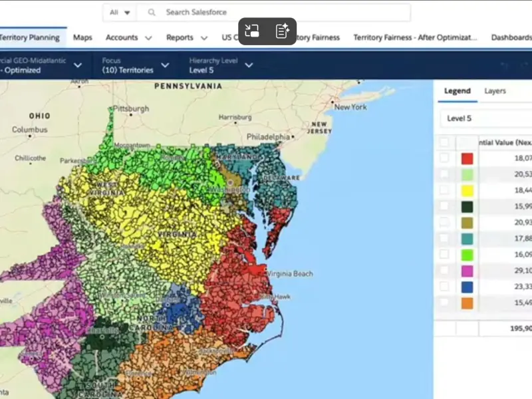This screenshot has width=532, height=399.
Task: Expand the Accounts tab chevron
Action: [148, 39]
